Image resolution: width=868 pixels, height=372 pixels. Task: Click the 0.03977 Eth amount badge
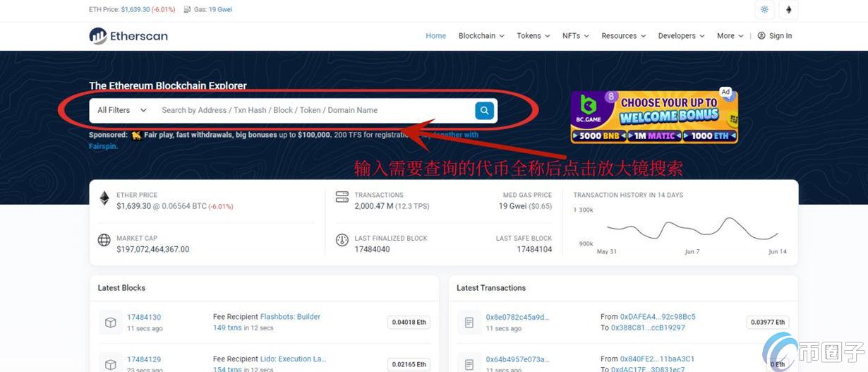(x=768, y=323)
